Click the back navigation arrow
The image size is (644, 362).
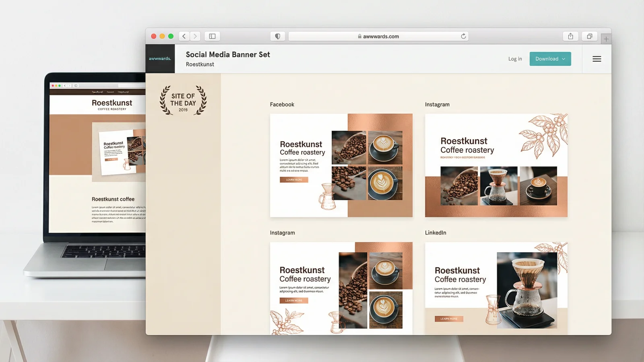184,36
